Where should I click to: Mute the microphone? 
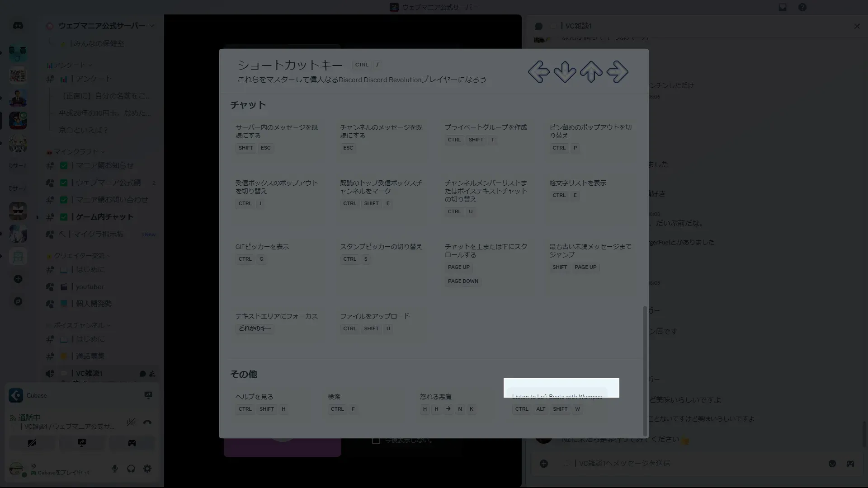pyautogui.click(x=115, y=469)
